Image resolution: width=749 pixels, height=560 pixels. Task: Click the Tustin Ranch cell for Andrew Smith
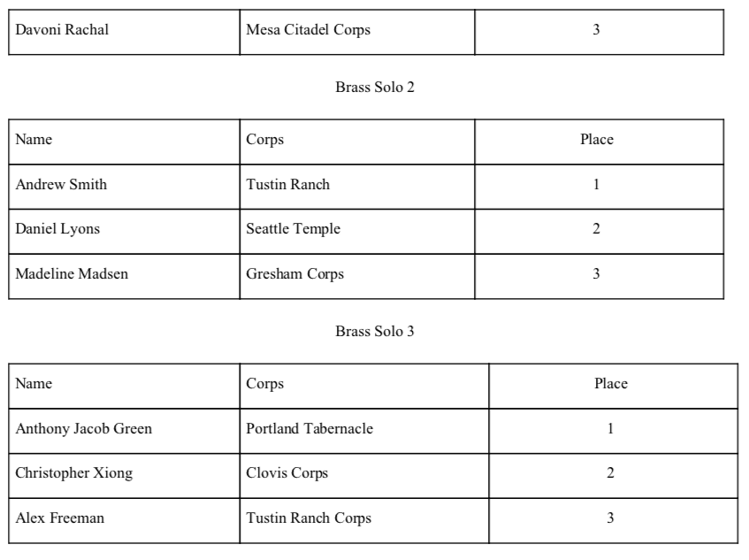(x=357, y=187)
